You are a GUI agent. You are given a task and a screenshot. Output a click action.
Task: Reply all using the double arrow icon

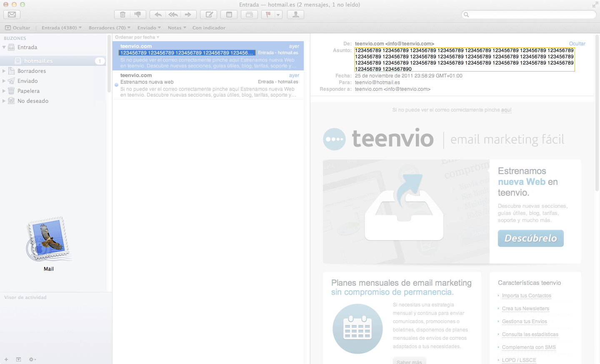tap(173, 15)
